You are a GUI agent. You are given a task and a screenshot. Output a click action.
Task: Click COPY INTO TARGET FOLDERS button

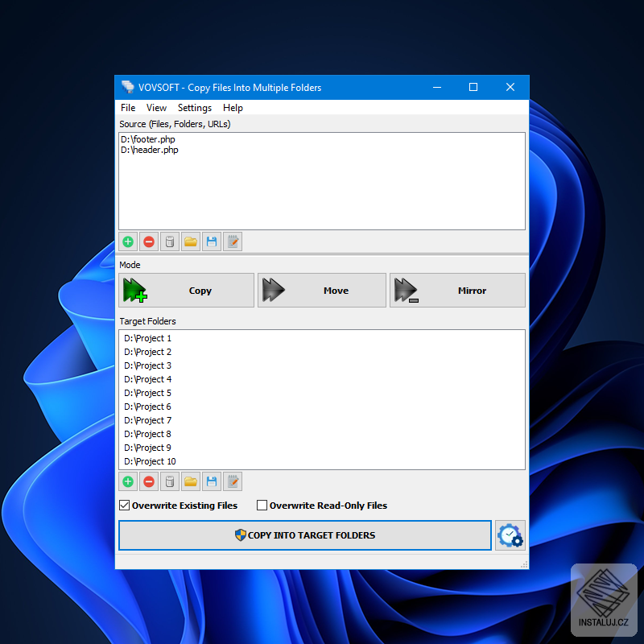305,535
